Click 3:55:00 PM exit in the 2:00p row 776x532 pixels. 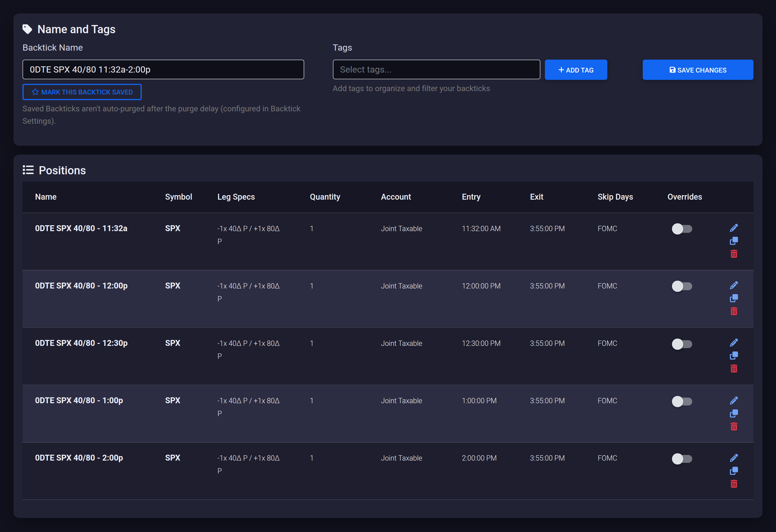click(x=547, y=458)
